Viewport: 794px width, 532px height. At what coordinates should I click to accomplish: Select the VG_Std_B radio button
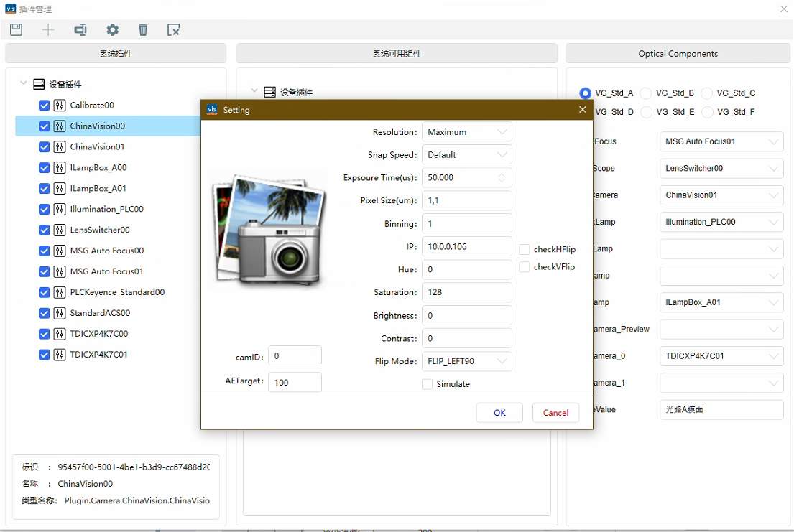pyautogui.click(x=646, y=93)
